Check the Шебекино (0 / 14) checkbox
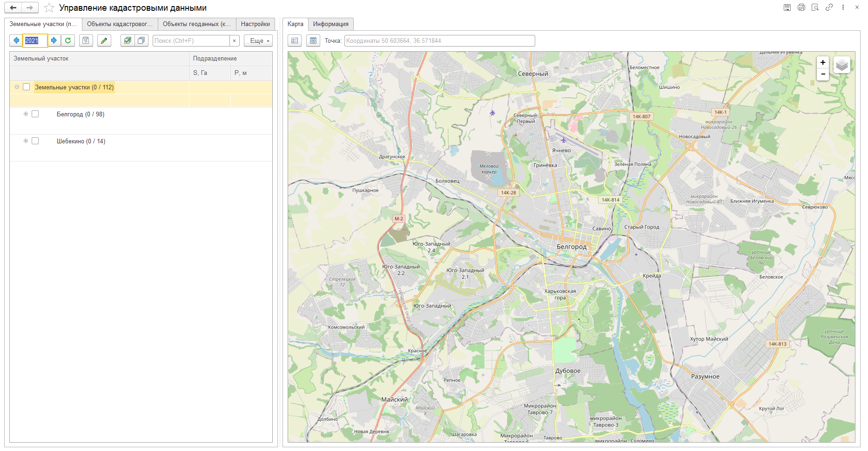868x451 pixels. [x=35, y=141]
